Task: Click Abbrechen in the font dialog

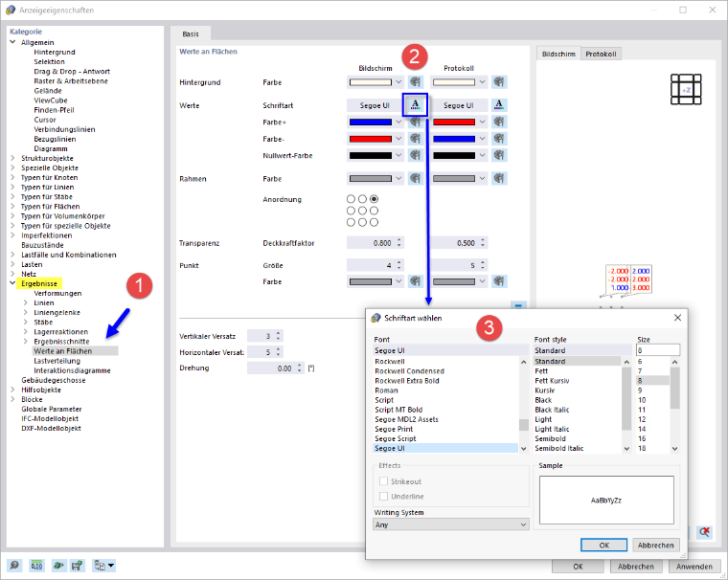Action: pyautogui.click(x=655, y=545)
